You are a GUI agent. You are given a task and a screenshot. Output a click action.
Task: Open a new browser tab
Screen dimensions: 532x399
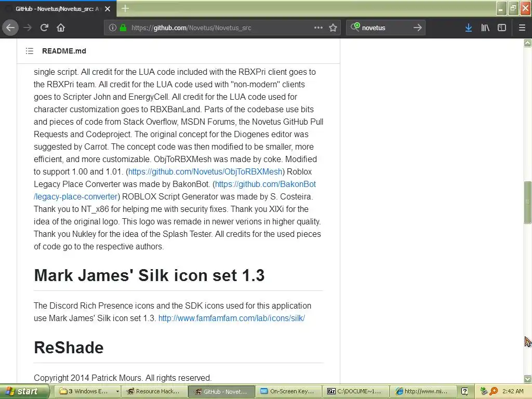pyautogui.click(x=125, y=8)
